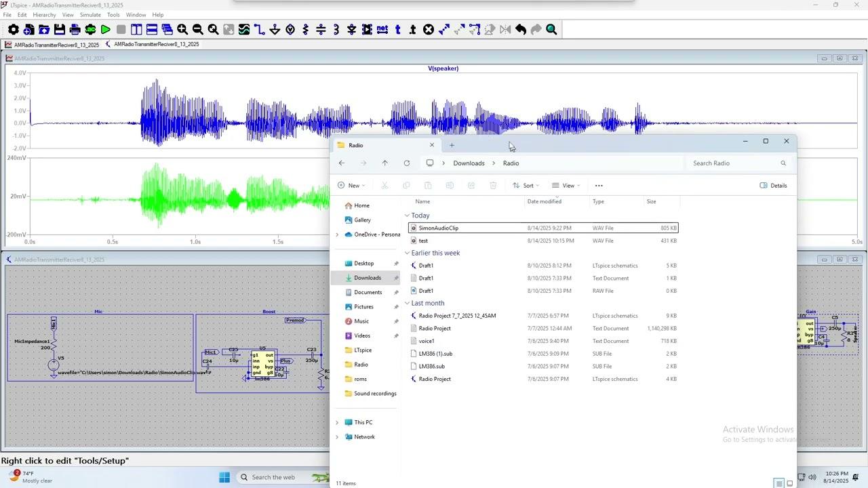This screenshot has height=488, width=868.
Task: Add a new tab in File Explorer
Action: coord(452,145)
